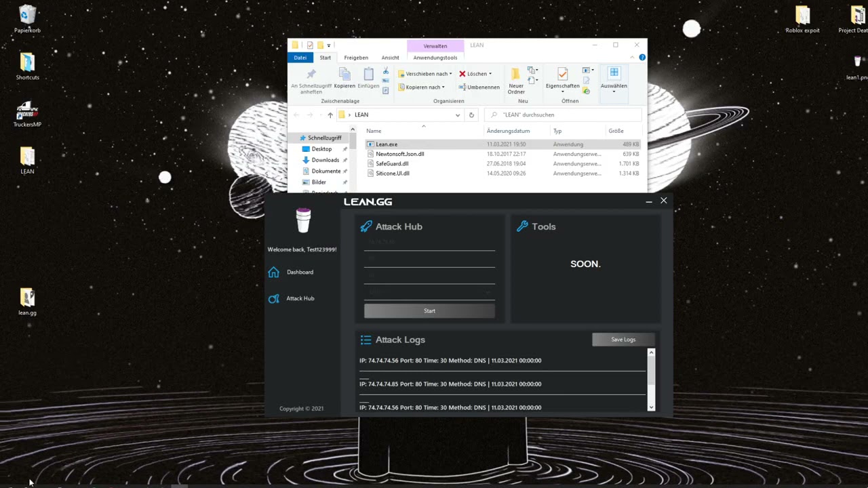Click the rocket icon beside Attack Hub heading
Screen dimensions: 868x488
click(366, 226)
